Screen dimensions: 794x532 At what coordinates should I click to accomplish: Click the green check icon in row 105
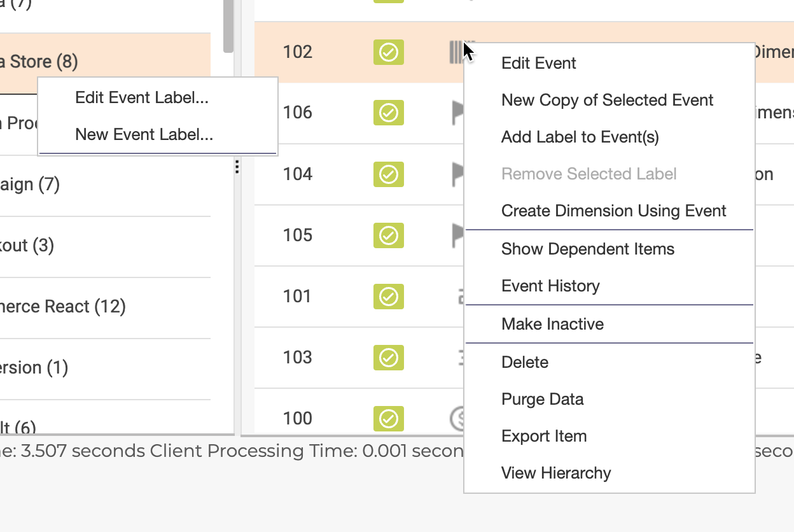pyautogui.click(x=388, y=235)
